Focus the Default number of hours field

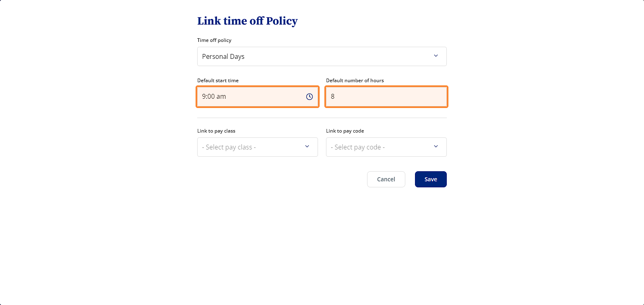(386, 97)
